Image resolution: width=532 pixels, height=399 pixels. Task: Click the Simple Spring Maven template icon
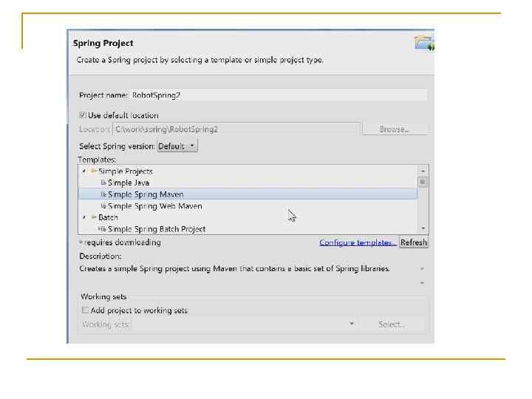[103, 194]
